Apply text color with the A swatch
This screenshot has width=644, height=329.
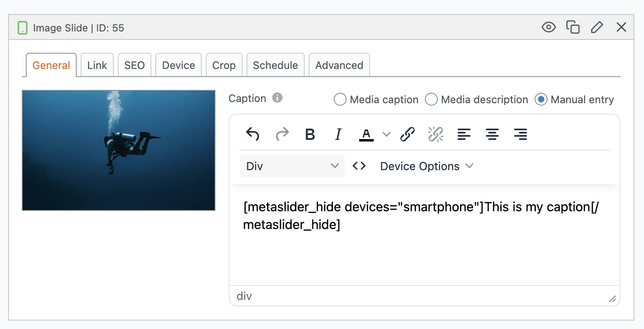click(x=366, y=134)
